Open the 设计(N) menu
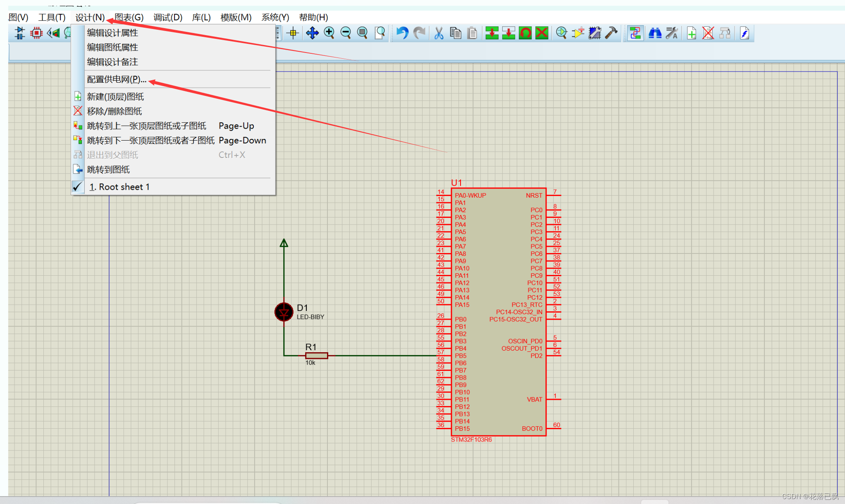The height and width of the screenshot is (504, 845). pos(90,17)
